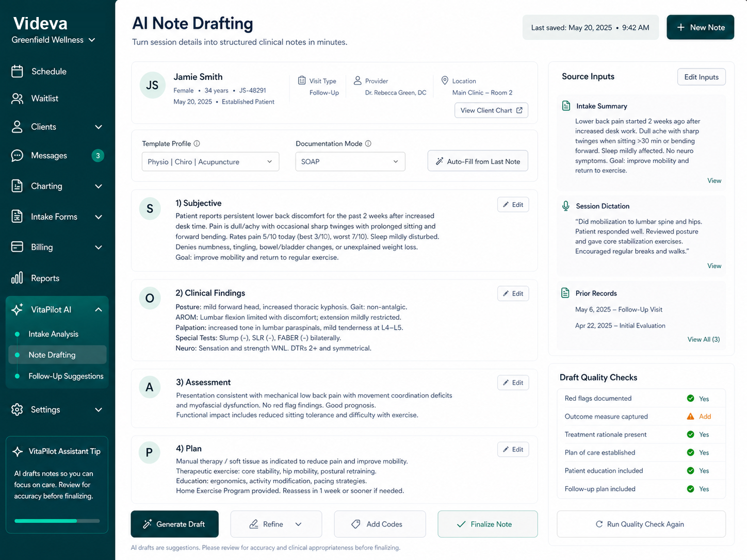This screenshot has height=560, width=747.
Task: Click the green check beside Red flags documented
Action: pos(692,398)
